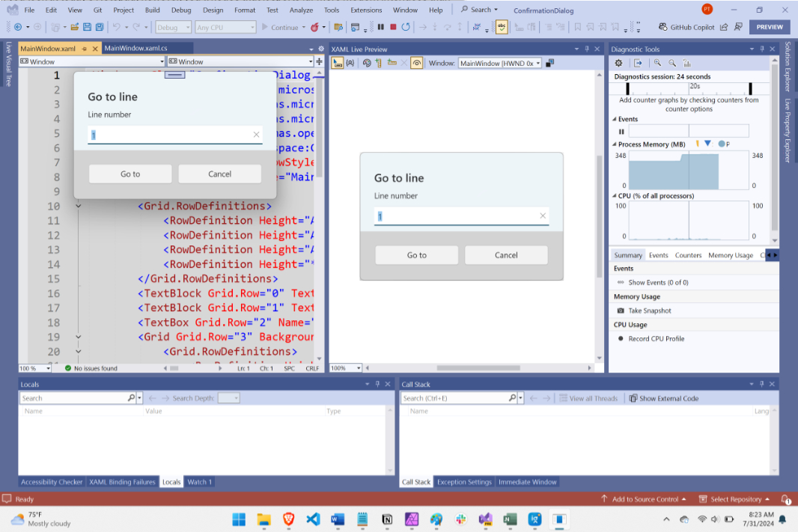Click the Line number input field in preview
This screenshot has width=798, height=532.
[x=457, y=216]
